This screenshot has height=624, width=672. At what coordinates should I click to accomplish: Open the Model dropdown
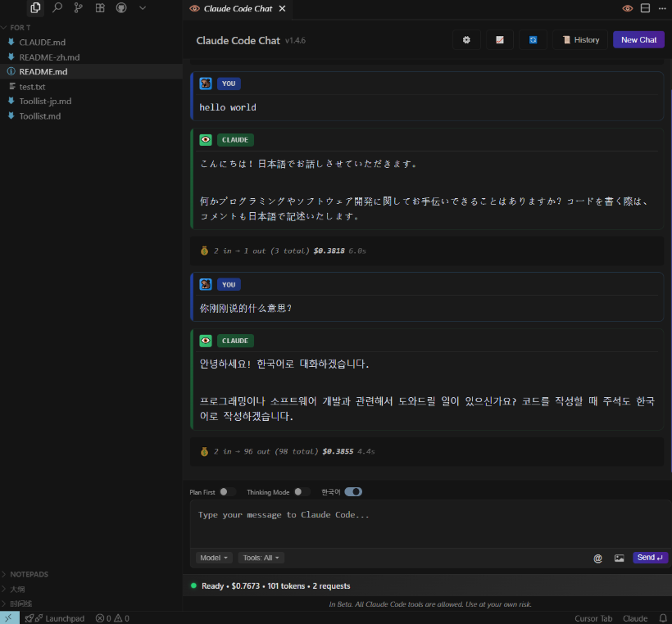click(x=213, y=558)
